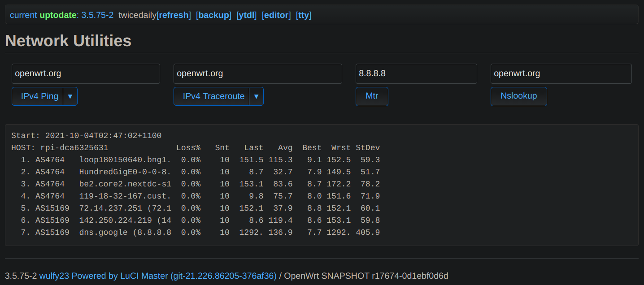The width and height of the screenshot is (644, 285).
Task: Start IPv4 Traceroute
Action: pyautogui.click(x=212, y=96)
